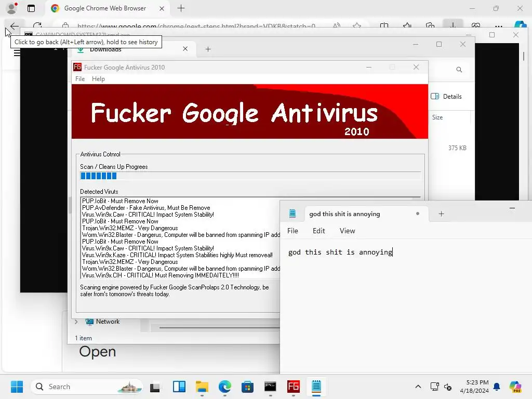Sort by Size column header

tap(437, 117)
